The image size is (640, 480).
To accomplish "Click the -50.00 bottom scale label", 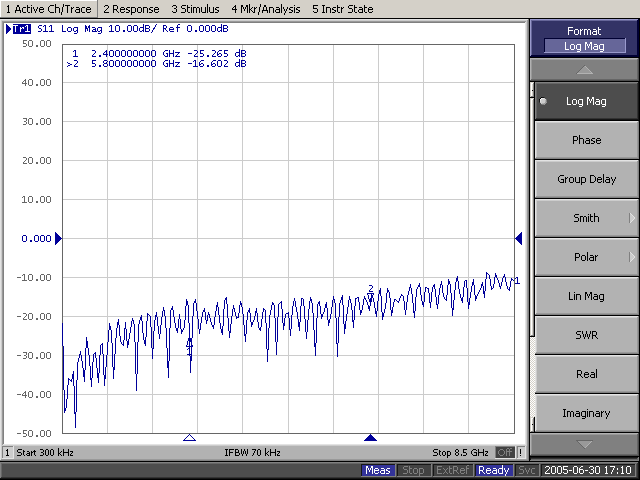I will [34, 433].
